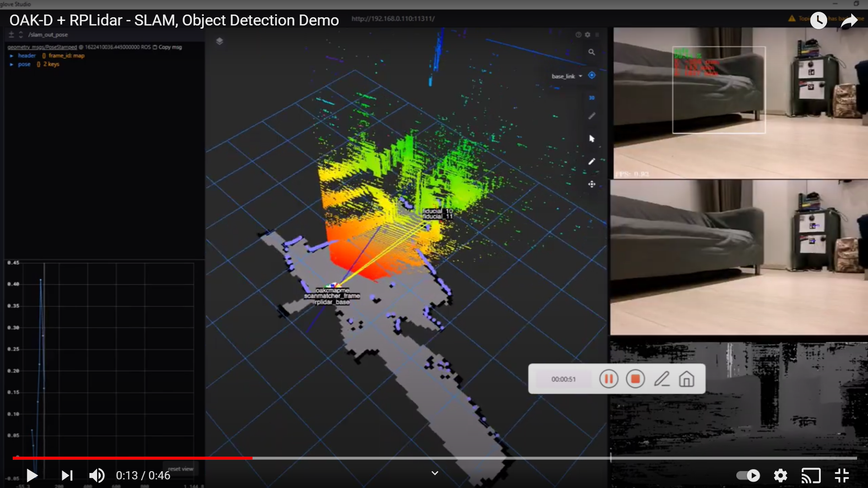This screenshot has width=868, height=488.
Task: Click the 2 keys value
Action: tap(51, 64)
